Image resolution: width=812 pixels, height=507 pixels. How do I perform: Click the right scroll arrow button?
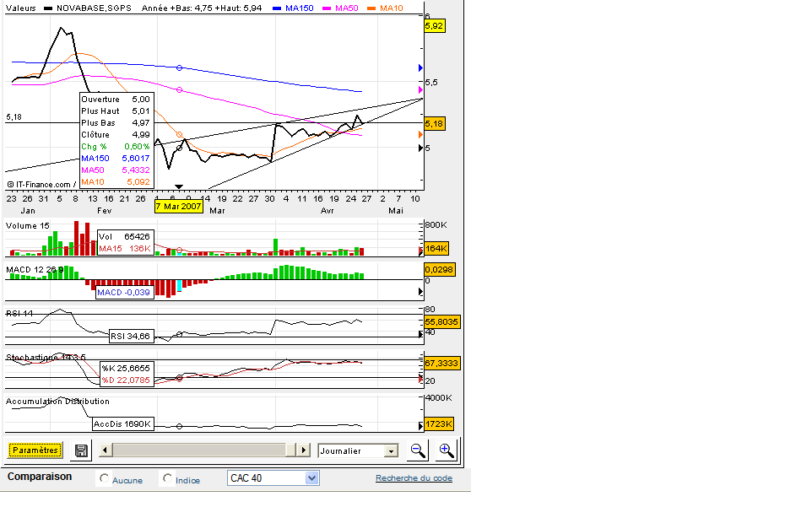(x=304, y=450)
